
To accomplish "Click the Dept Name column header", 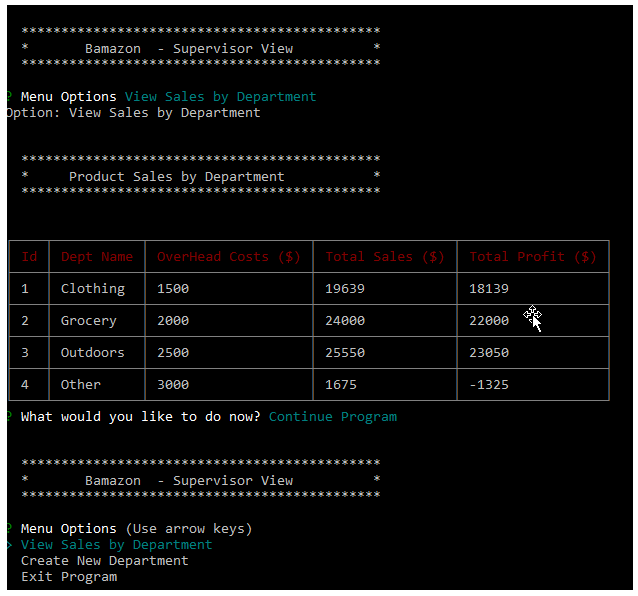I will 97,257.
